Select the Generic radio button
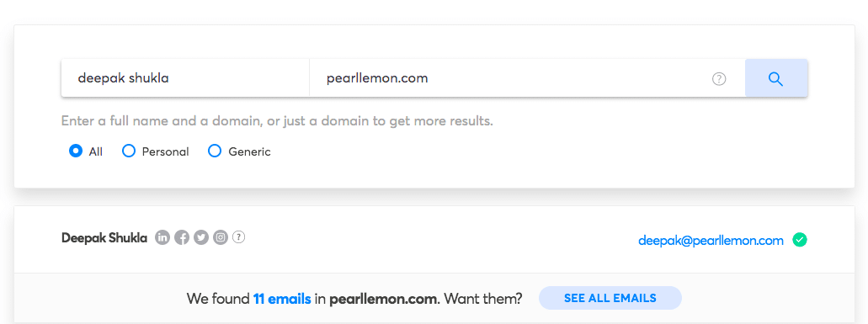868x324 pixels. click(x=214, y=151)
